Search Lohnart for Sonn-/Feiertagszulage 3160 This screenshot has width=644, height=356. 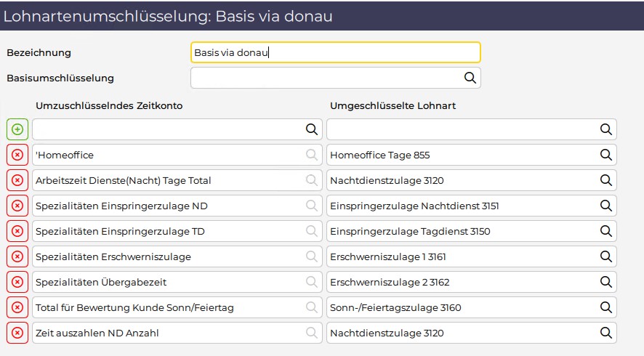pos(605,307)
